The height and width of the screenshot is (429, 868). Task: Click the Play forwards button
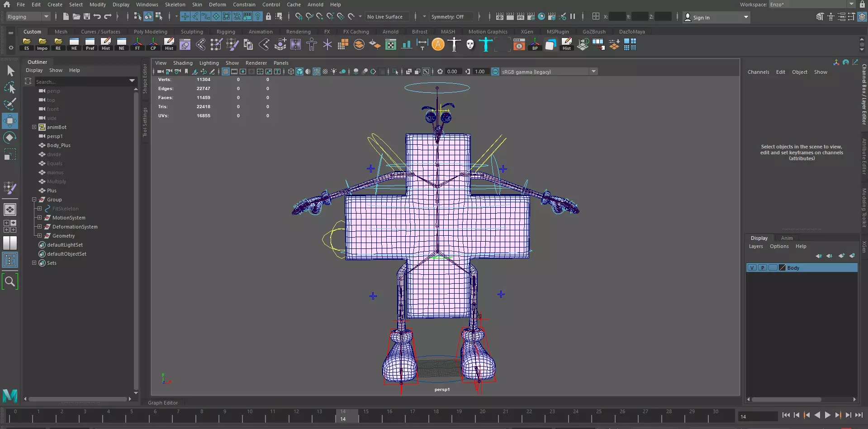pos(828,415)
